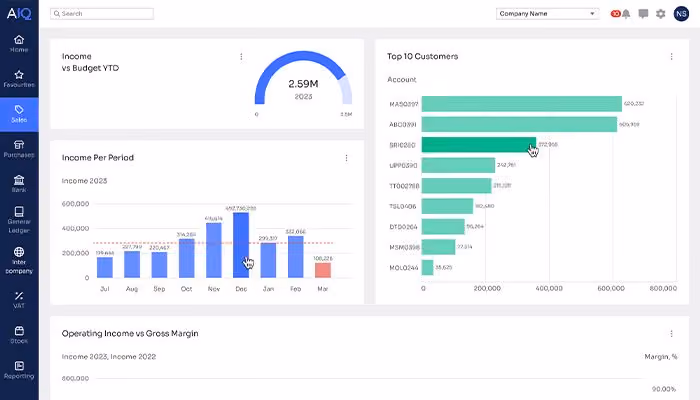Open the General Ledger sidebar item
This screenshot has height=400, width=700.
[19, 220]
